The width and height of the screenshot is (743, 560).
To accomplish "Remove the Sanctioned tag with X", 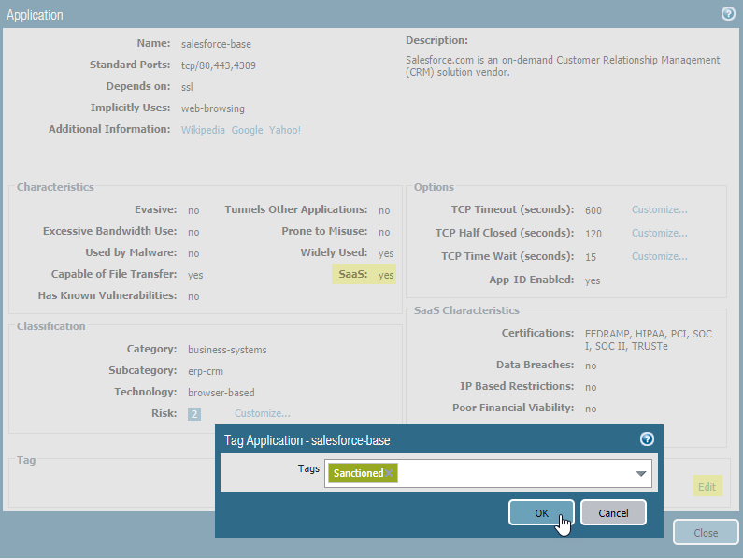I will click(x=389, y=473).
